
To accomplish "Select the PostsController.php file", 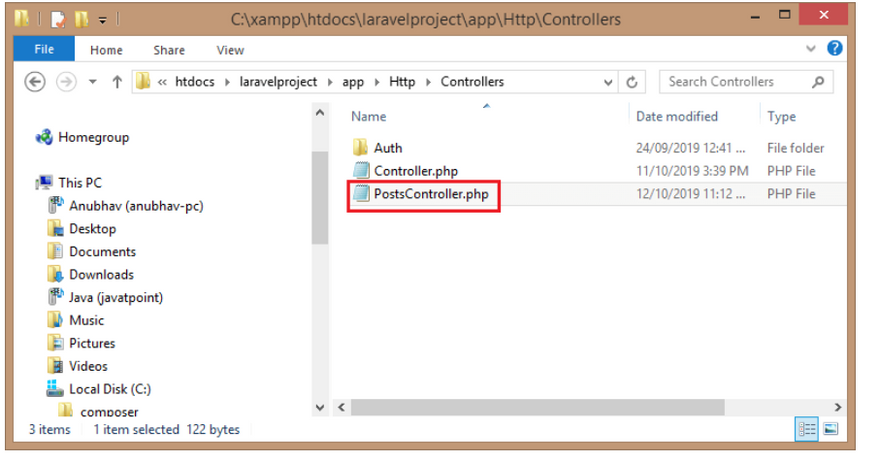I will tap(431, 194).
